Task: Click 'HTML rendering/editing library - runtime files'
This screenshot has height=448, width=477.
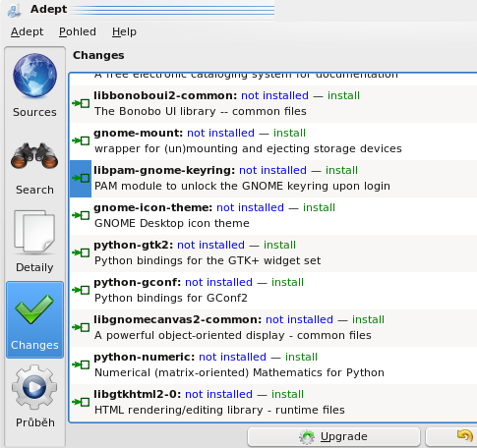Action: (x=219, y=410)
